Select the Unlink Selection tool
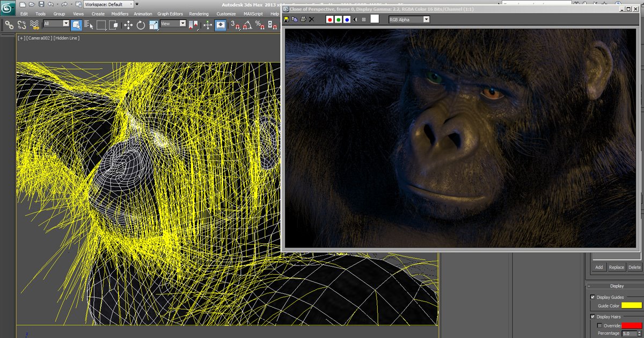 coord(22,24)
